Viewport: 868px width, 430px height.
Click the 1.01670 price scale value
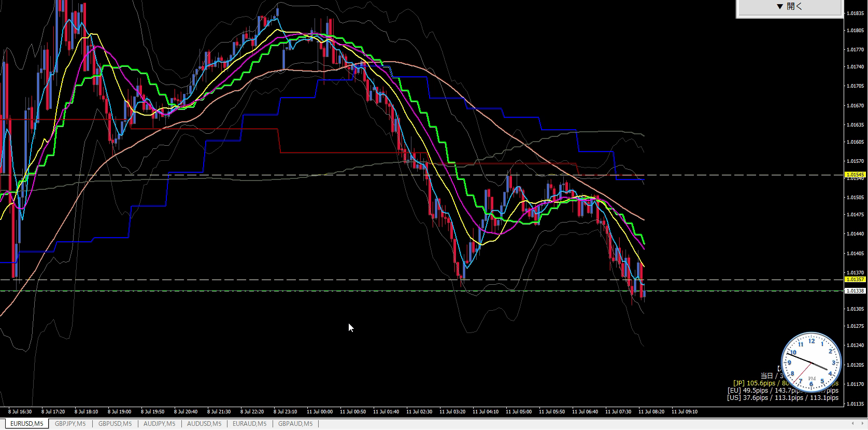855,106
